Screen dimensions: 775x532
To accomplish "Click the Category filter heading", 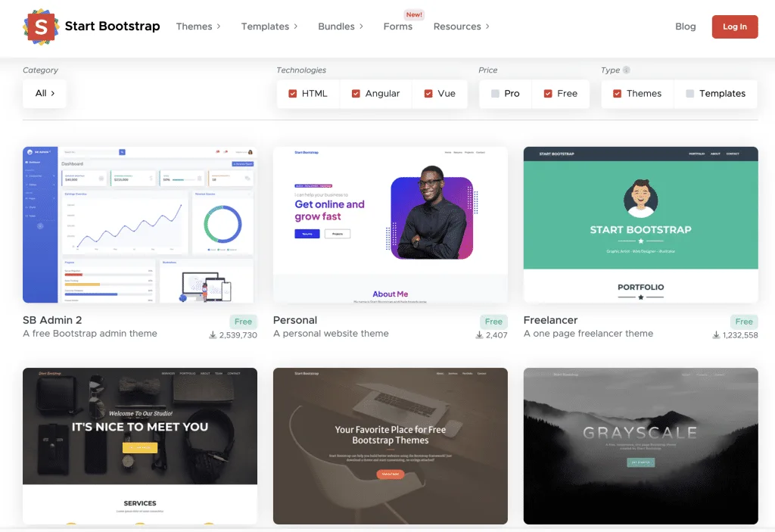I will 41,70.
